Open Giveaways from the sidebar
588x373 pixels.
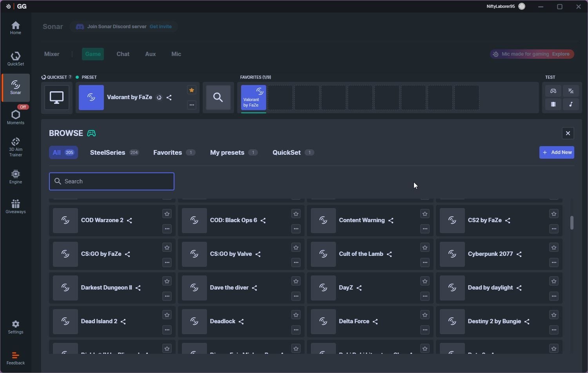16,206
